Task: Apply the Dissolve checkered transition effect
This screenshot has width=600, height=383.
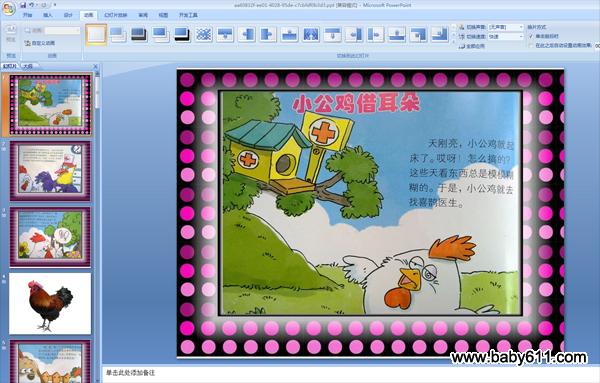Action: (204, 34)
